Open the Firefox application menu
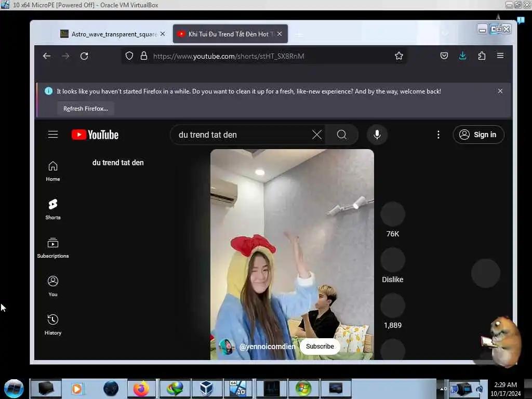 (500, 56)
